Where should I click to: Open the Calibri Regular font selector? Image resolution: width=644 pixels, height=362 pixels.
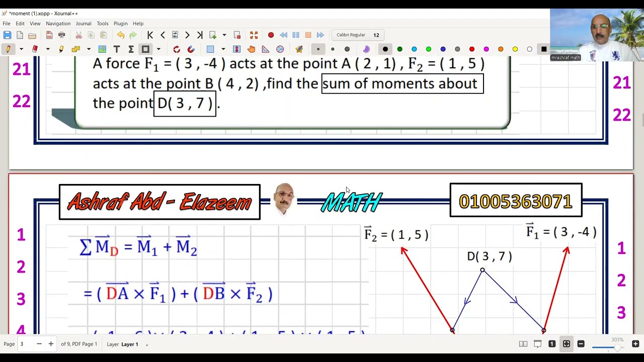(358, 35)
